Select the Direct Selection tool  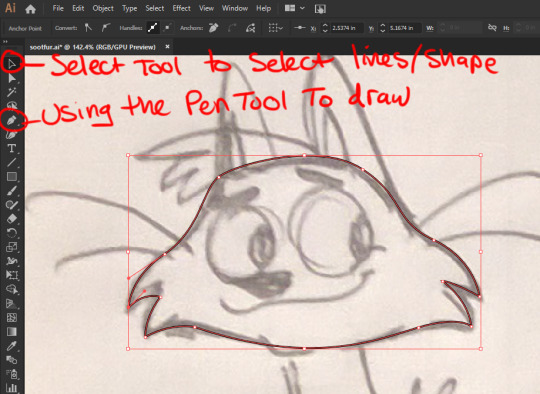pyautogui.click(x=12, y=78)
